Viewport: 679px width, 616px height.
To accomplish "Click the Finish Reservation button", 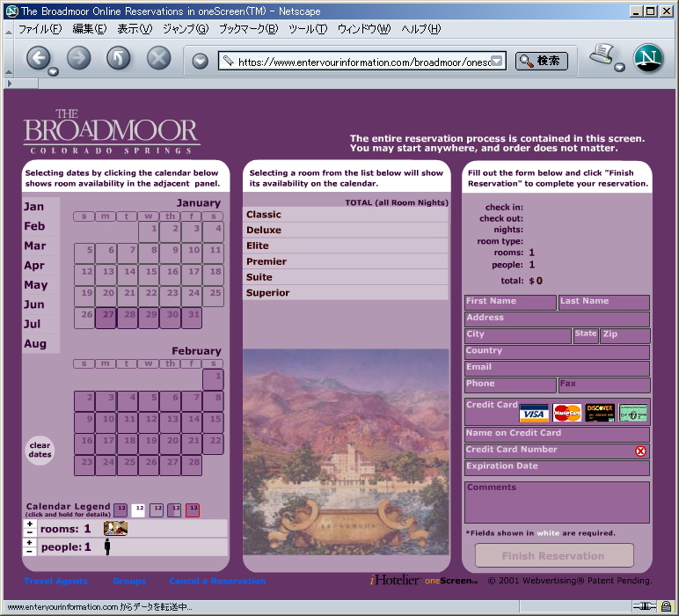I will (x=554, y=555).
